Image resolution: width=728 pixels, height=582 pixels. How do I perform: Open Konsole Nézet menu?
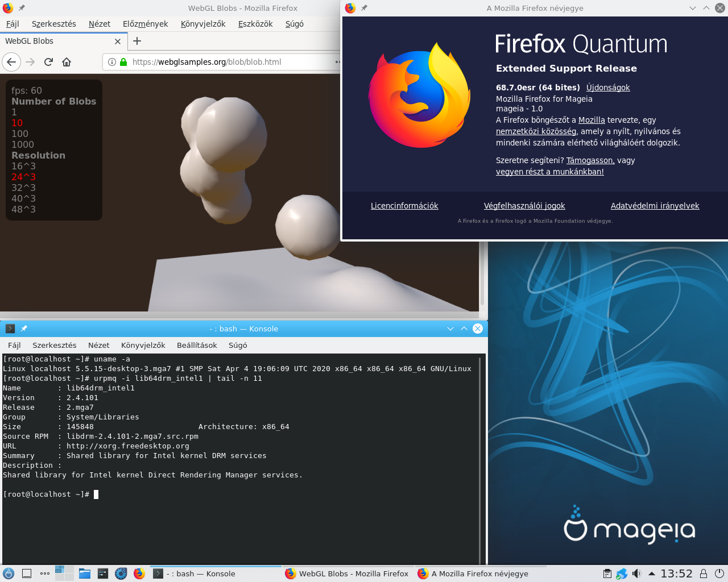tap(99, 345)
